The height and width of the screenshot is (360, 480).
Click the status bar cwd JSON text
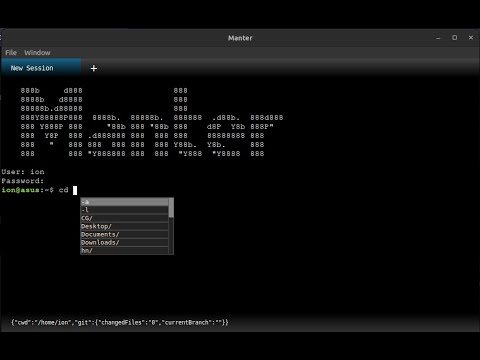[x=120, y=322]
